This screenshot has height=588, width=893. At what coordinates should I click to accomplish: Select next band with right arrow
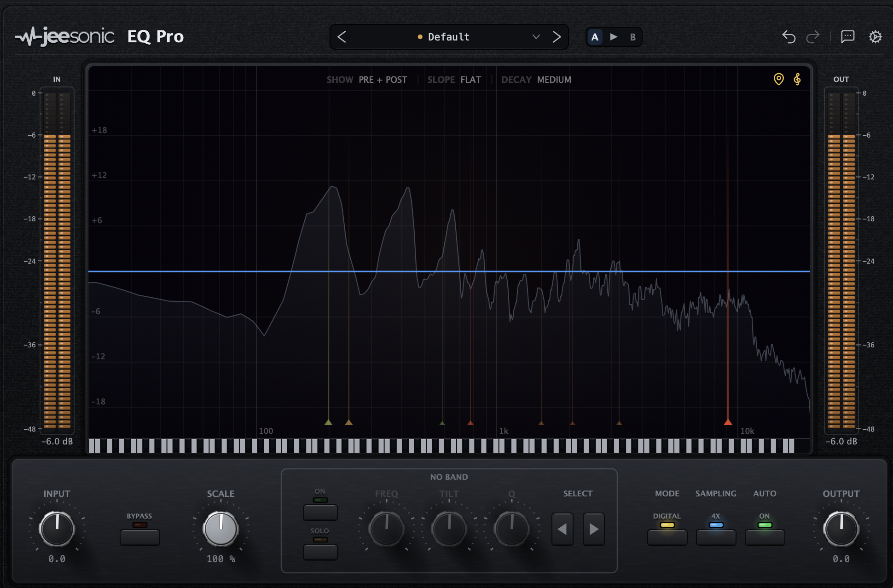(x=594, y=529)
